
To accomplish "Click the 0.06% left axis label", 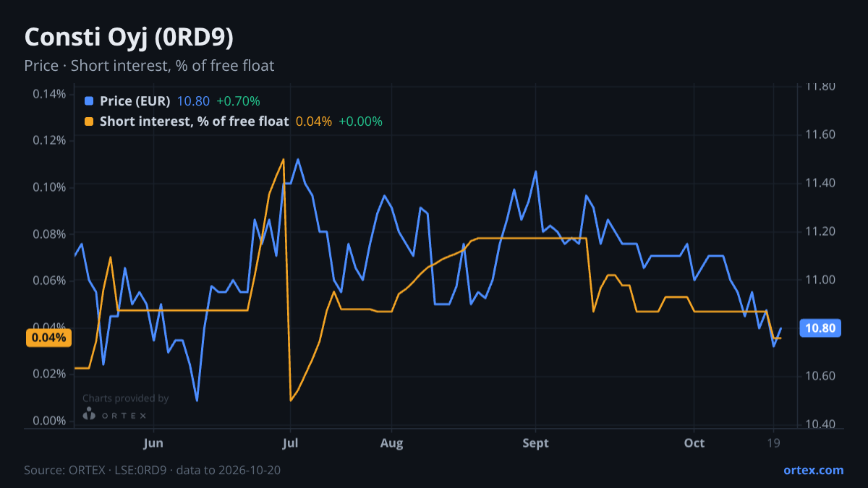I will pos(49,281).
